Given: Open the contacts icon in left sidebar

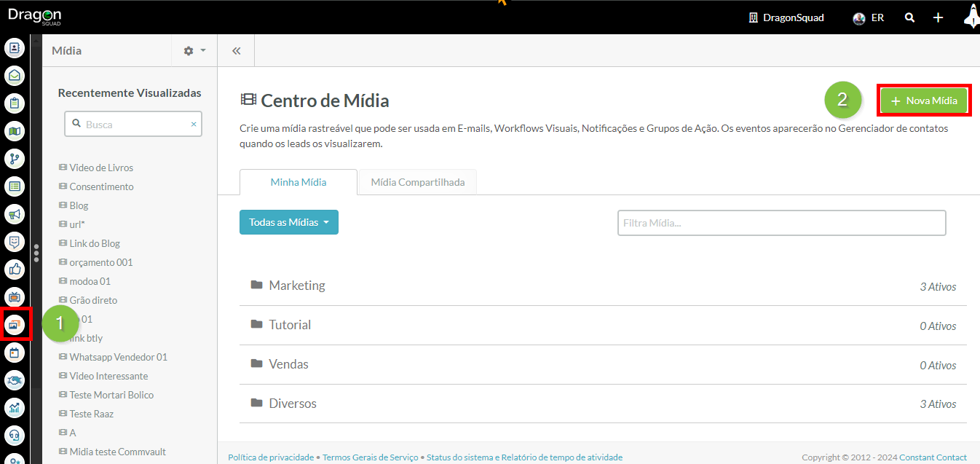Looking at the screenshot, I should click(15, 48).
